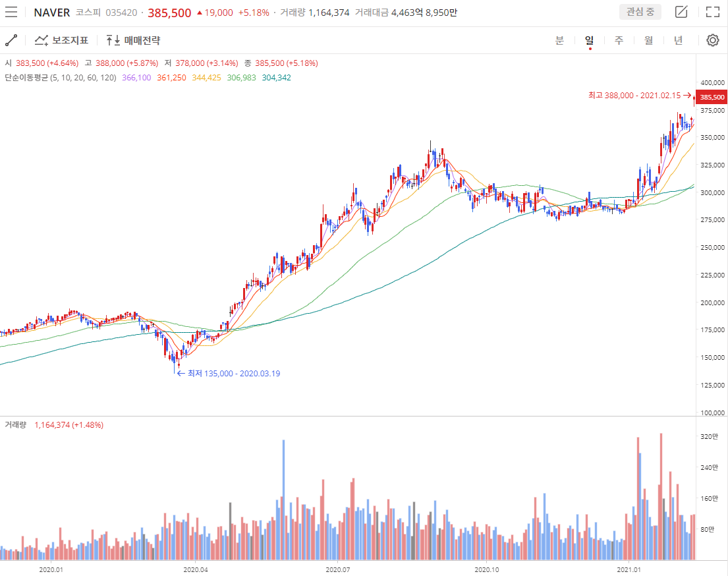Click the 종 385,500 close price
728x576 pixels.
click(x=281, y=63)
